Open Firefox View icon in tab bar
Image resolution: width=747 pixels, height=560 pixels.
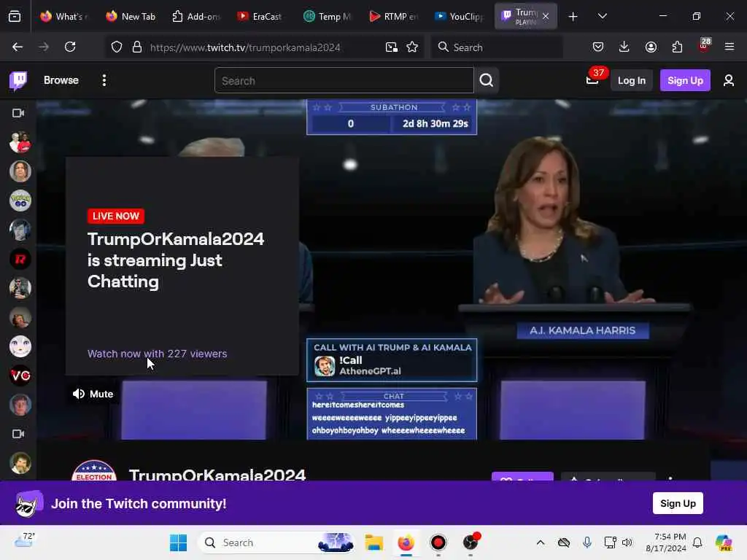pos(15,17)
